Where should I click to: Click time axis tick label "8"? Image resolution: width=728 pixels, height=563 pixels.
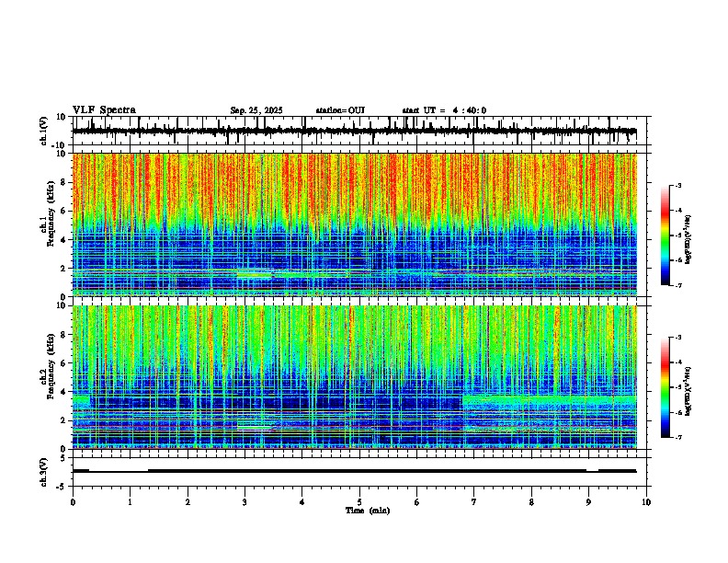(531, 502)
